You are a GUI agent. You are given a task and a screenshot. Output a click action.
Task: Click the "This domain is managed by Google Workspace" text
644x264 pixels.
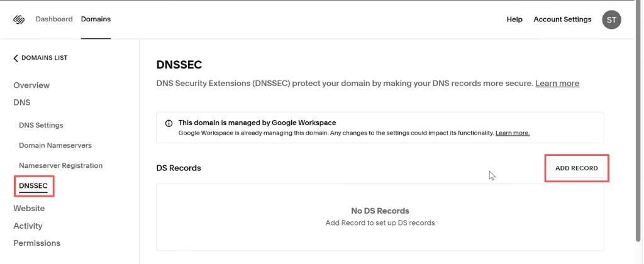tap(257, 123)
